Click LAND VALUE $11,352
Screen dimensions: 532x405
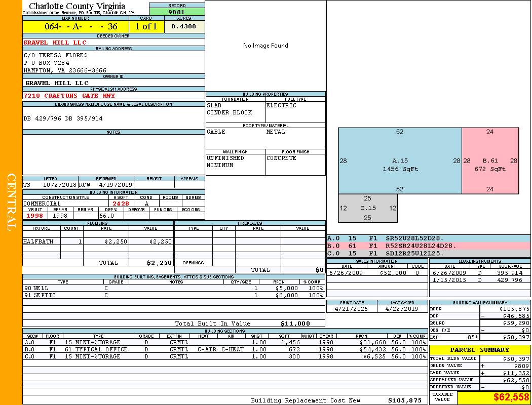[516, 373]
